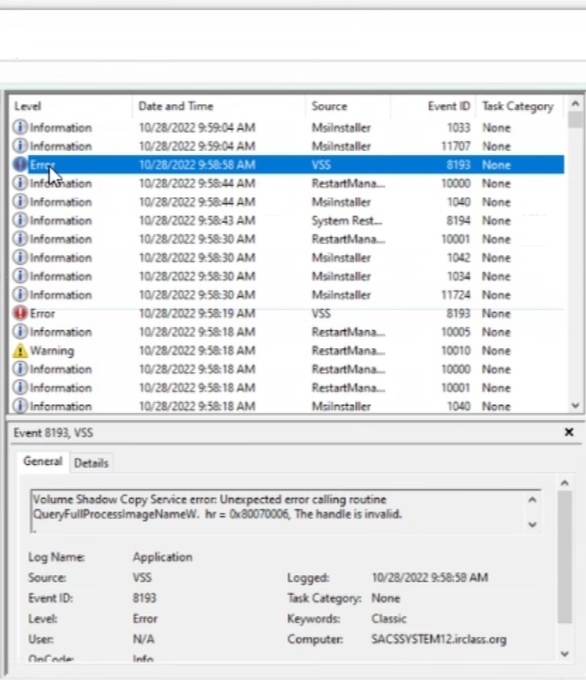Click the Event ID cell 1042

[x=458, y=258]
